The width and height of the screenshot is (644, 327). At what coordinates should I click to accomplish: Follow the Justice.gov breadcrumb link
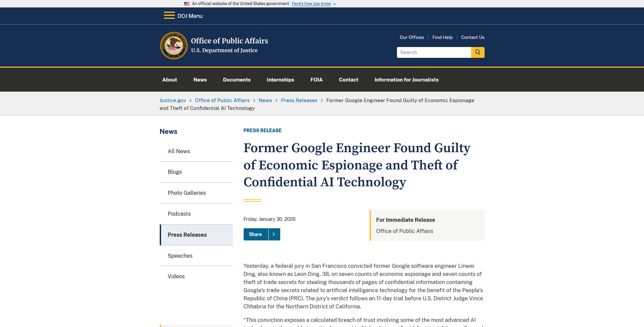(x=173, y=100)
